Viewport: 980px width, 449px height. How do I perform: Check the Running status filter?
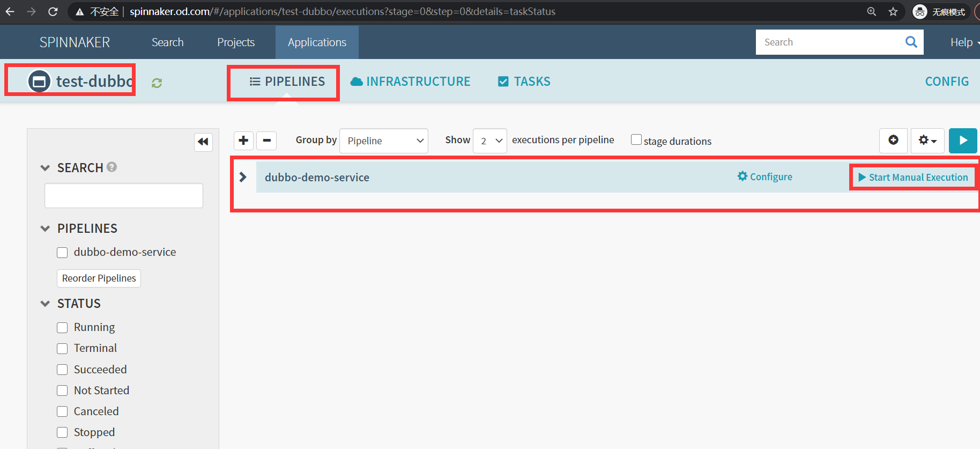62,327
